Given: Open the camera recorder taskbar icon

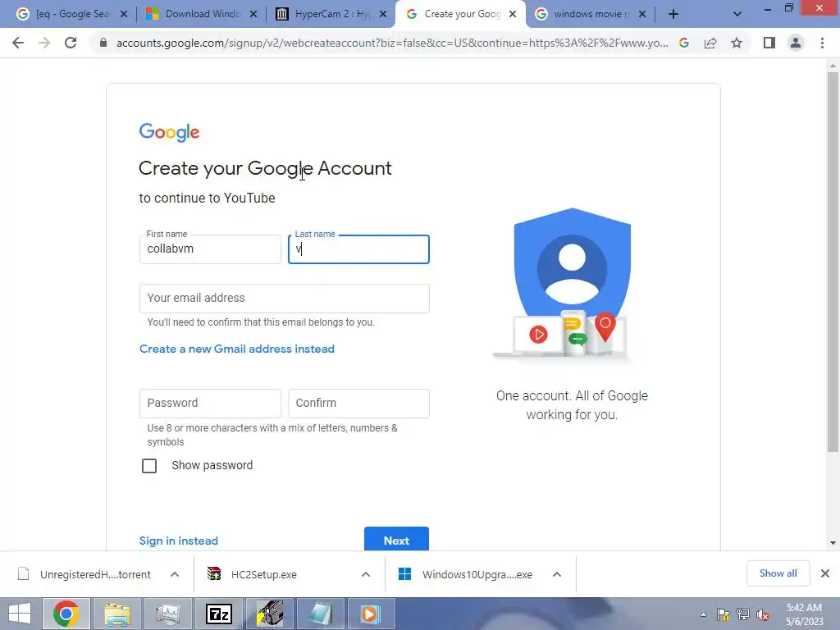Looking at the screenshot, I should point(270,614).
